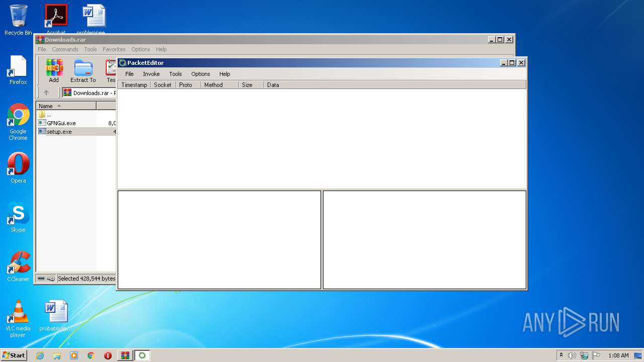Click the 1:08 AM taskbar clock
The image size is (644, 362).
618,355
